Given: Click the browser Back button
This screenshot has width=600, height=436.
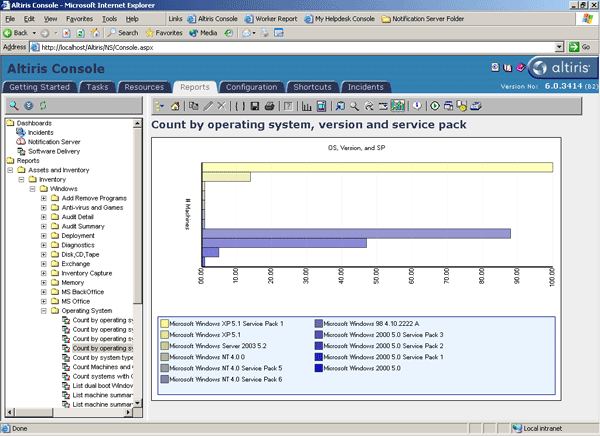Looking at the screenshot, I should 16,33.
